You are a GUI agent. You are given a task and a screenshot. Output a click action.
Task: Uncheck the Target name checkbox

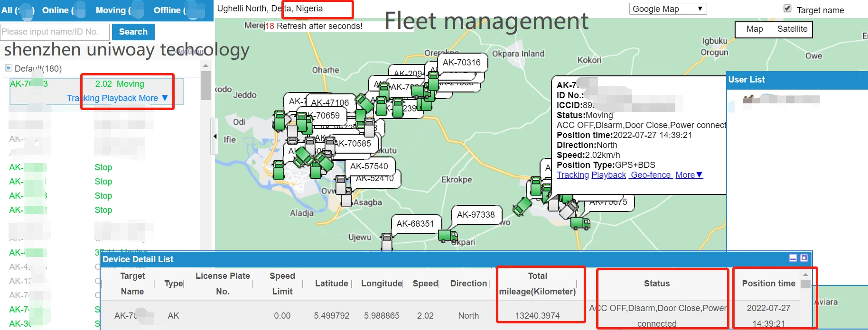[x=787, y=9]
